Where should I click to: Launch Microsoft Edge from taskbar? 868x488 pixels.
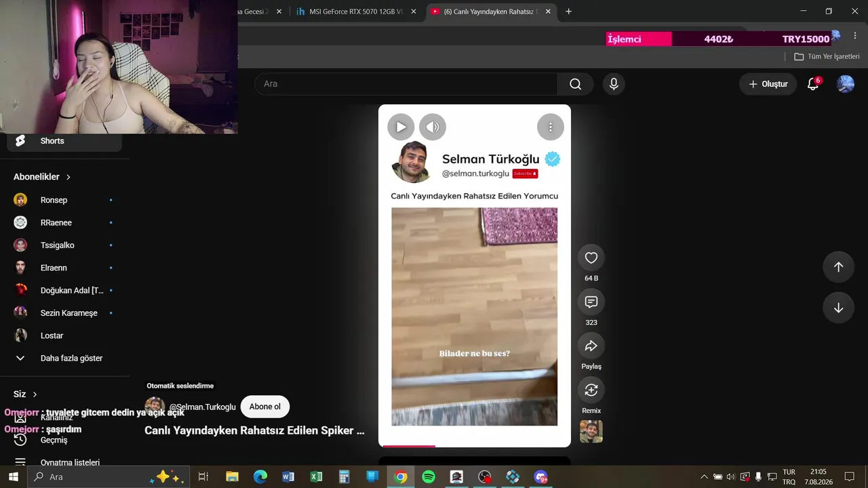click(x=260, y=477)
